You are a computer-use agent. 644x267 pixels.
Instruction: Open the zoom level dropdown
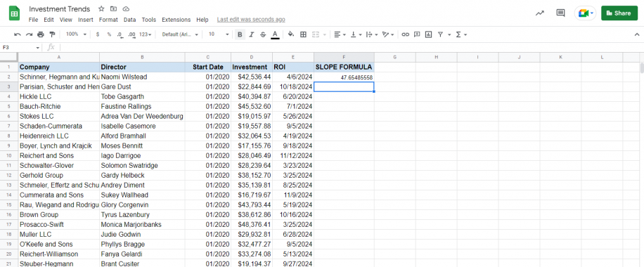click(x=76, y=34)
